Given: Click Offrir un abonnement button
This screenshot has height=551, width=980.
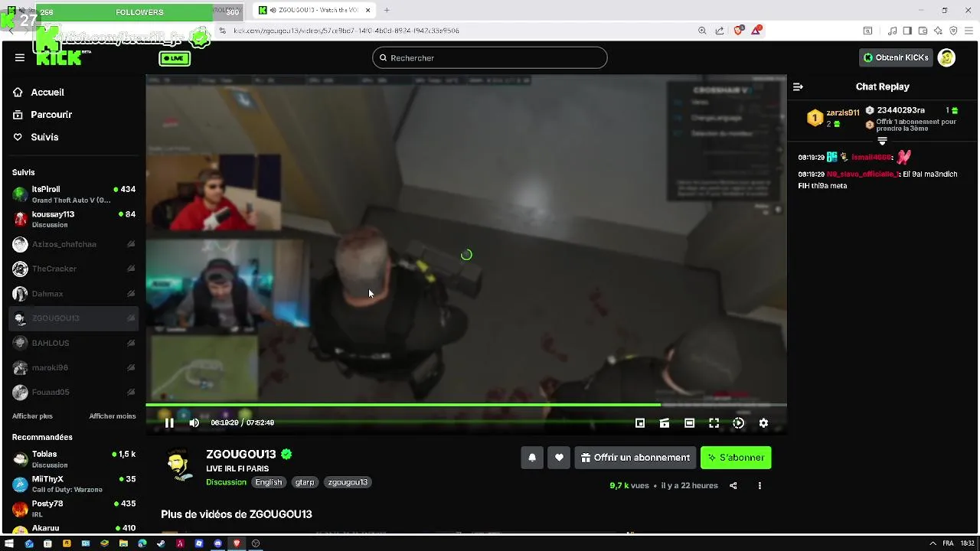Looking at the screenshot, I should pos(635,458).
